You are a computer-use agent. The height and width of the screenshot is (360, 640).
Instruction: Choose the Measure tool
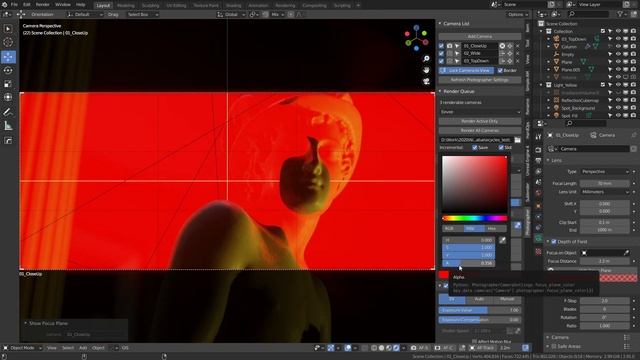(8, 126)
